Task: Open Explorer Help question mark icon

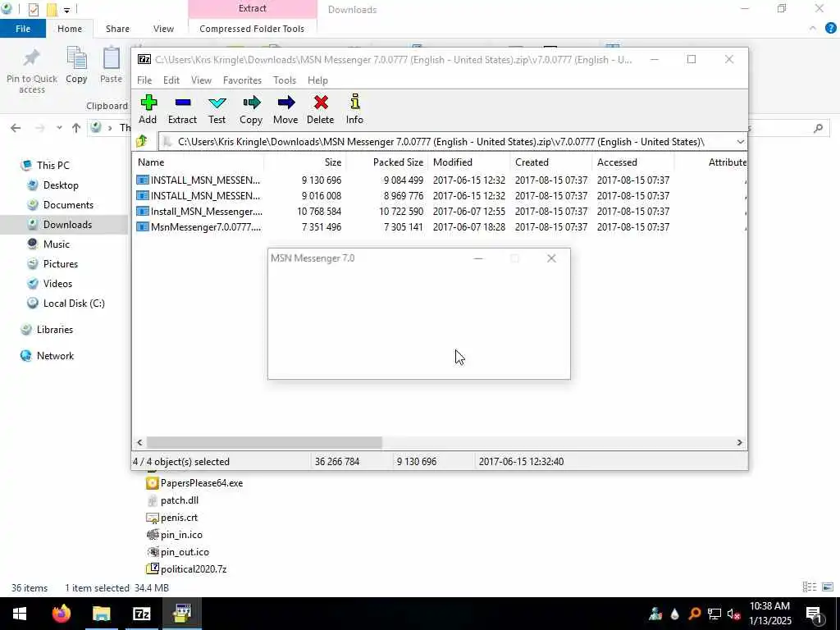Action: [x=830, y=29]
